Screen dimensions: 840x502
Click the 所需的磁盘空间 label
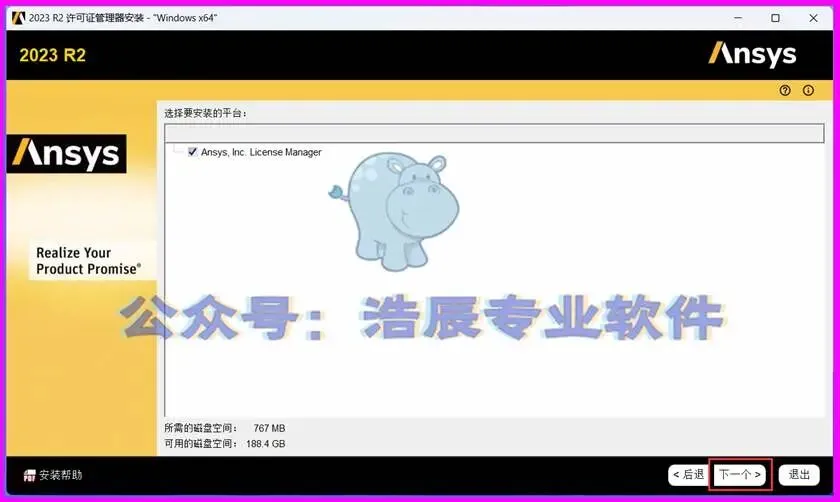200,428
